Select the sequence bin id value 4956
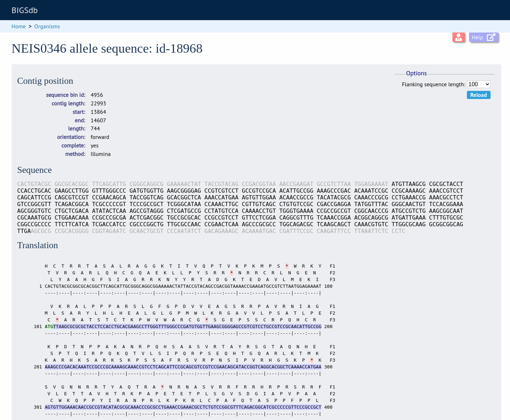The width and height of the screenshot is (510, 420). (97, 95)
